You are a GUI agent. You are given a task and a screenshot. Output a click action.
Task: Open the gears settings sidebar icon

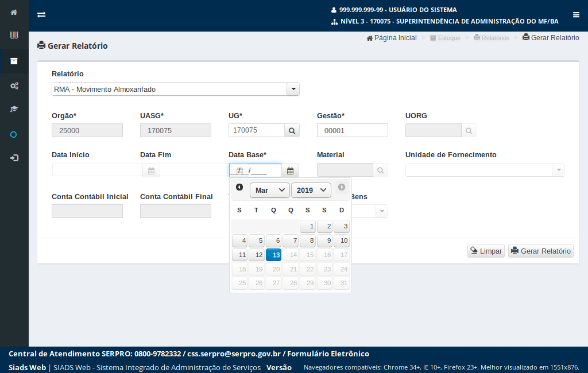pyautogui.click(x=14, y=86)
